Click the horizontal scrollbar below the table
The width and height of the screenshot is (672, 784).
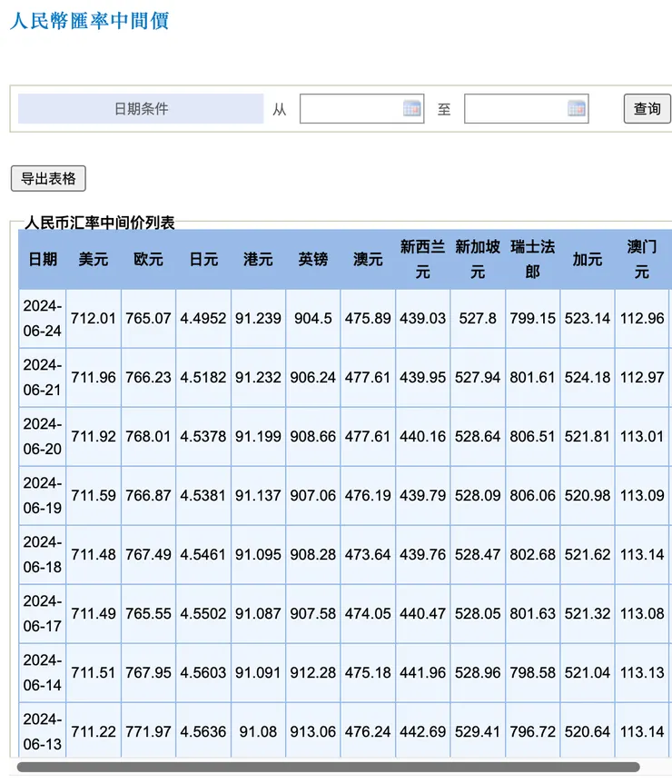328,767
